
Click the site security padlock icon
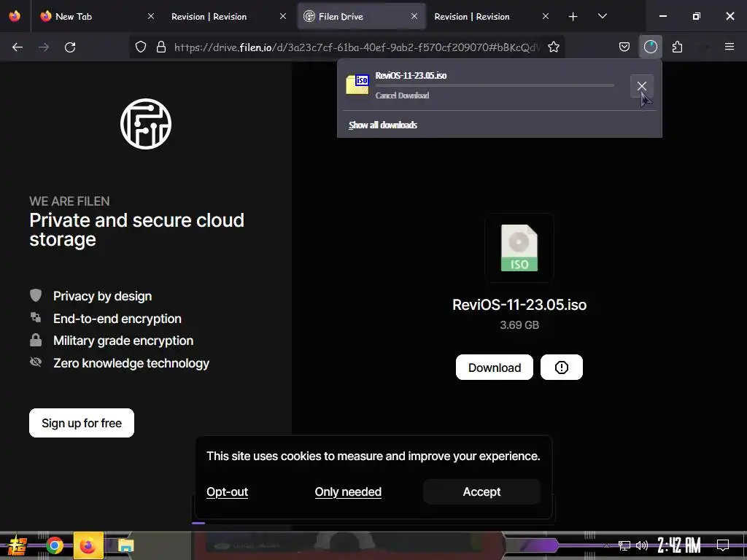[161, 47]
